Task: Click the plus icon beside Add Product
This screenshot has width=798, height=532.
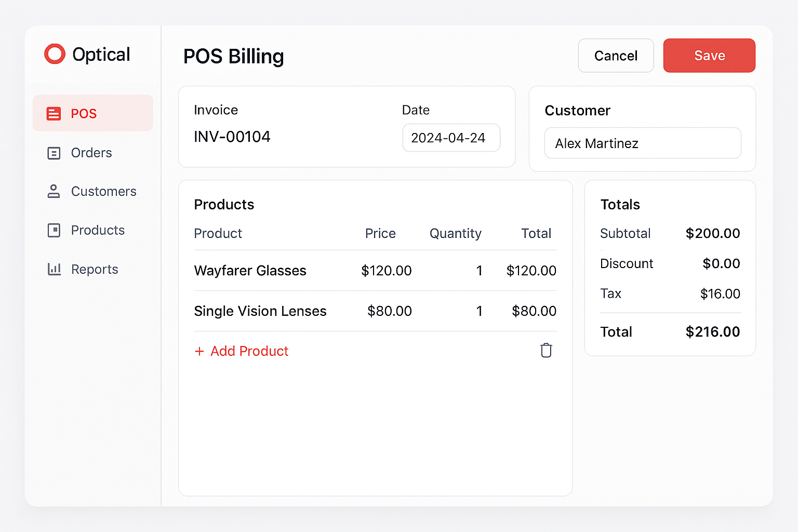Action: pyautogui.click(x=201, y=351)
